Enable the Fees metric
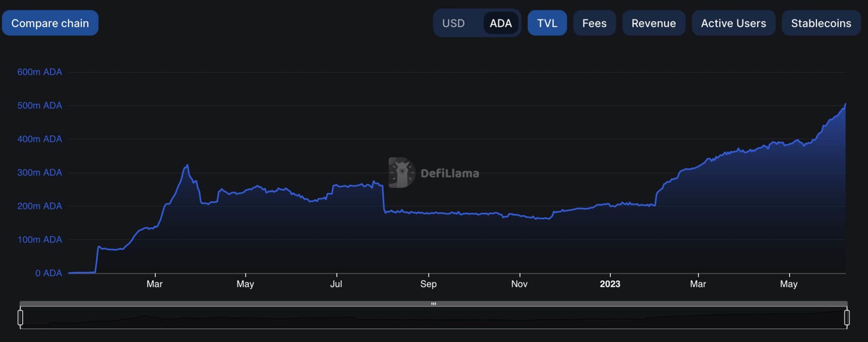Image resolution: width=868 pixels, height=342 pixels. (594, 23)
